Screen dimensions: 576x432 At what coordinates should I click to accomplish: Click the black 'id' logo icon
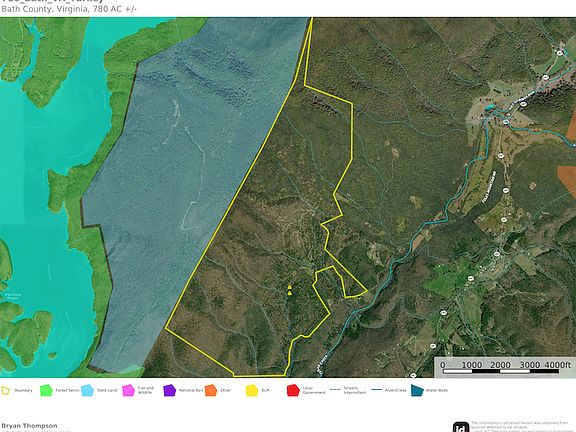pos(461,427)
